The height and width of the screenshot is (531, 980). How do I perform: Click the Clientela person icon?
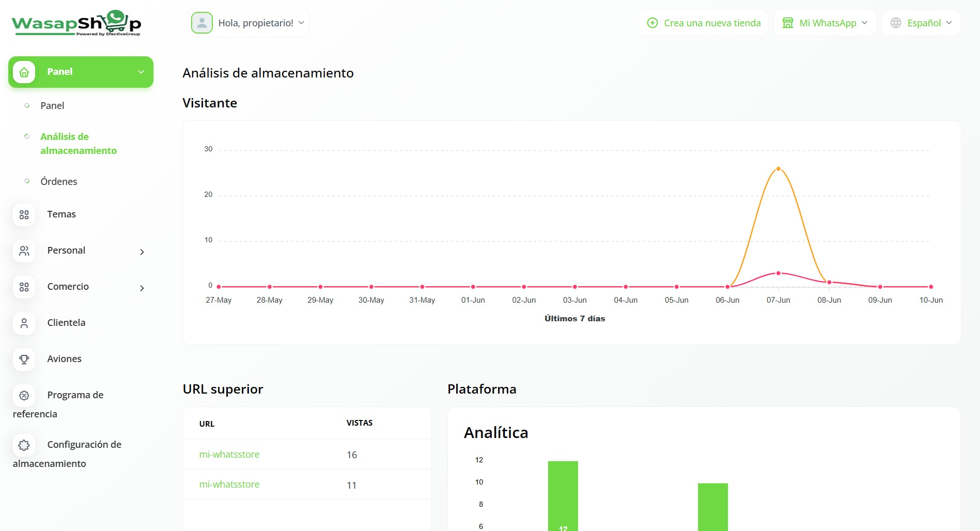click(x=24, y=323)
